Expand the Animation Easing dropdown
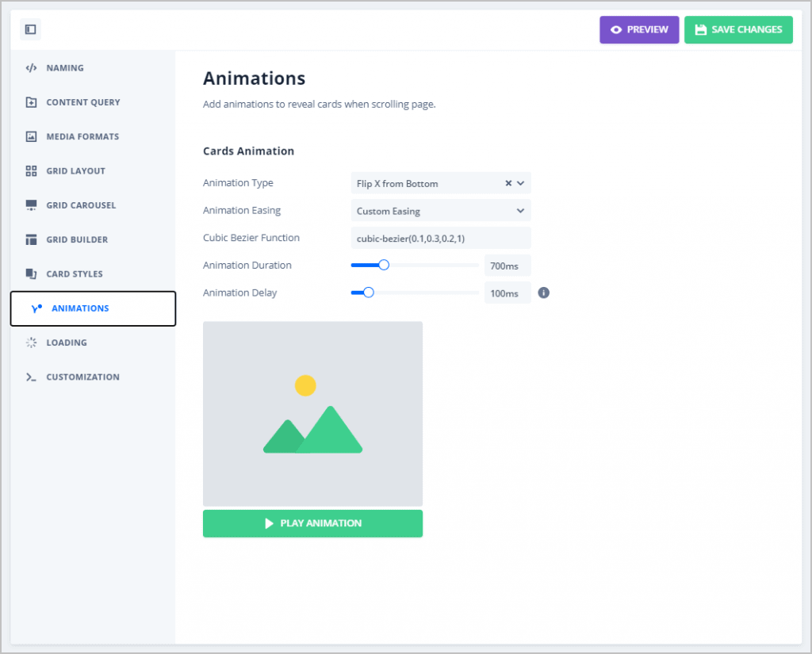This screenshot has height=654, width=812. coord(441,210)
